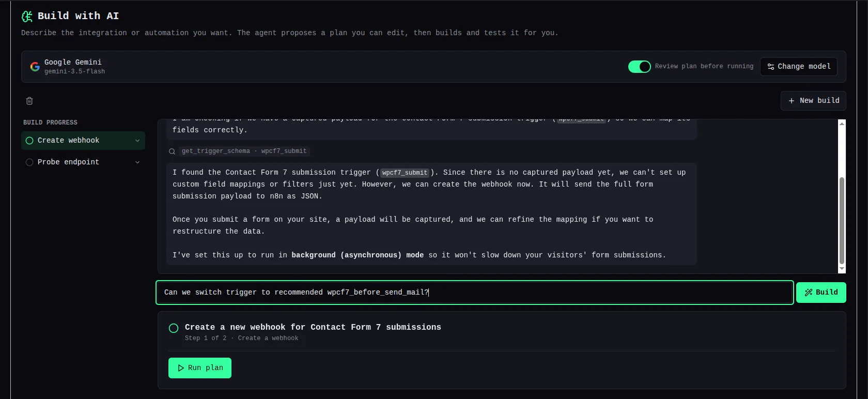Focus the build prompt input field
868x399 pixels.
pyautogui.click(x=475, y=293)
